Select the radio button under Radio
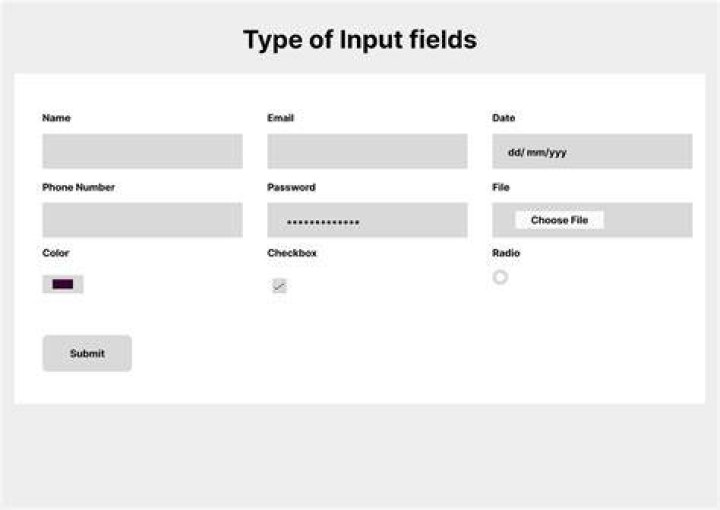 tap(500, 277)
